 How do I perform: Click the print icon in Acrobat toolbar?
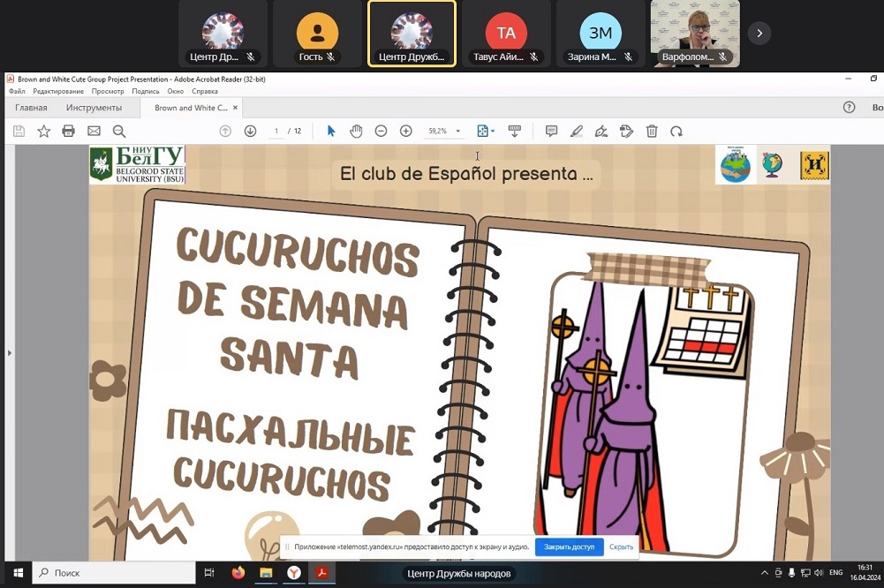69,131
